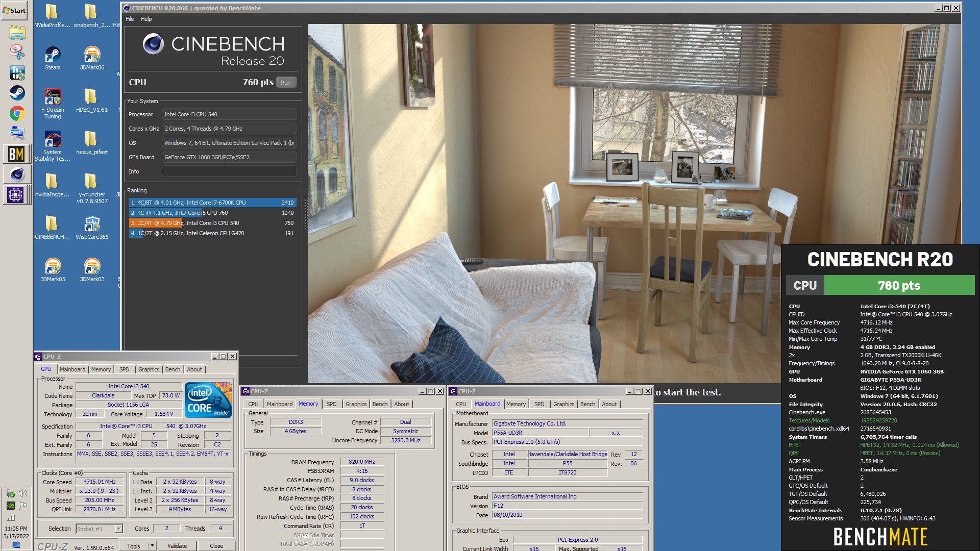Open Bench tab in middle CPU-Z window

tap(380, 404)
